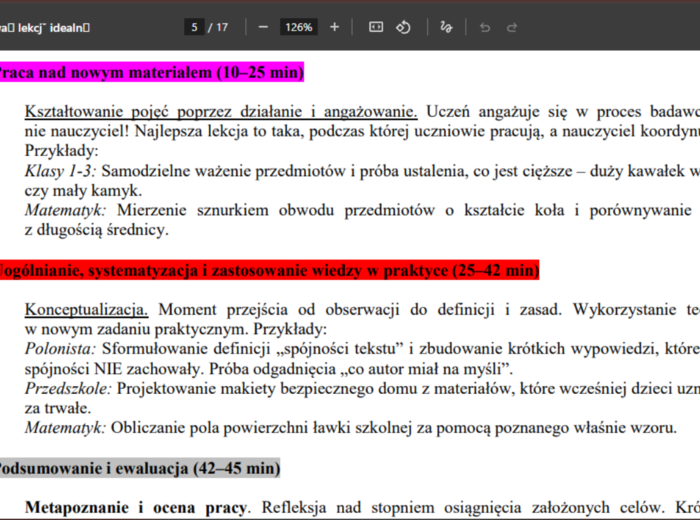Click the line 'czy mały kamyk.'
The image size is (700, 520).
pyautogui.click(x=83, y=191)
